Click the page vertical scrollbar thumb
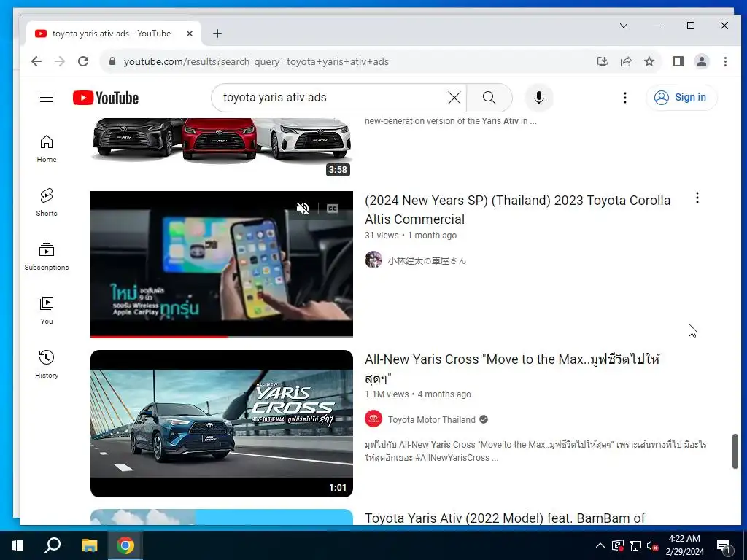The image size is (747, 560). click(x=735, y=451)
